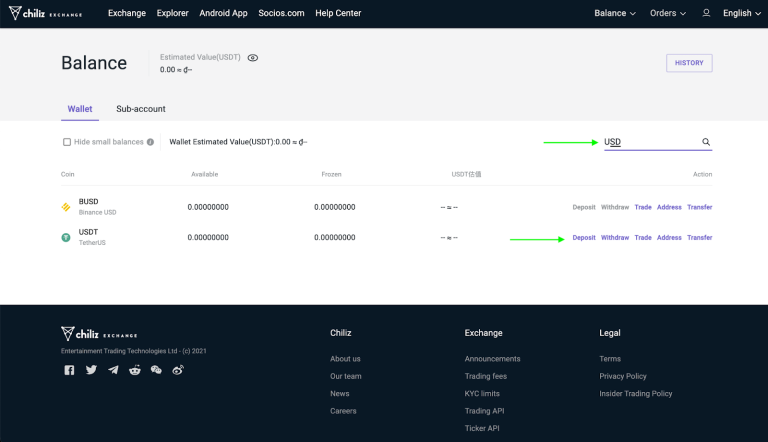Screen dimensions: 768x442
Task: Click the HISTORY button
Action: 689,63
